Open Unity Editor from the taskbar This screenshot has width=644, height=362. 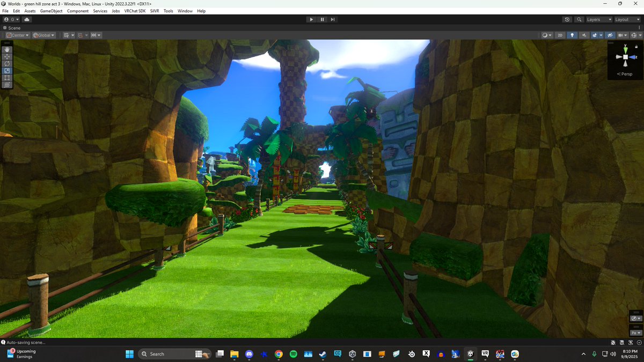470,353
